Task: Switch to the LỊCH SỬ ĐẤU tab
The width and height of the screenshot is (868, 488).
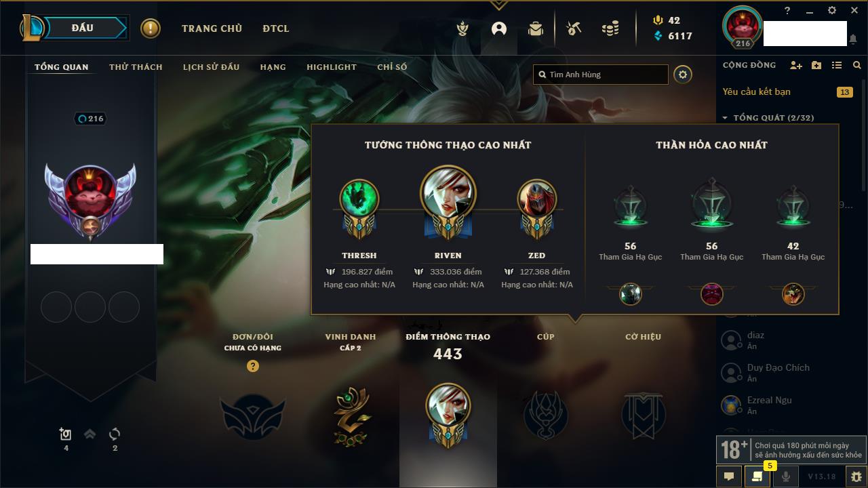Action: click(x=211, y=67)
